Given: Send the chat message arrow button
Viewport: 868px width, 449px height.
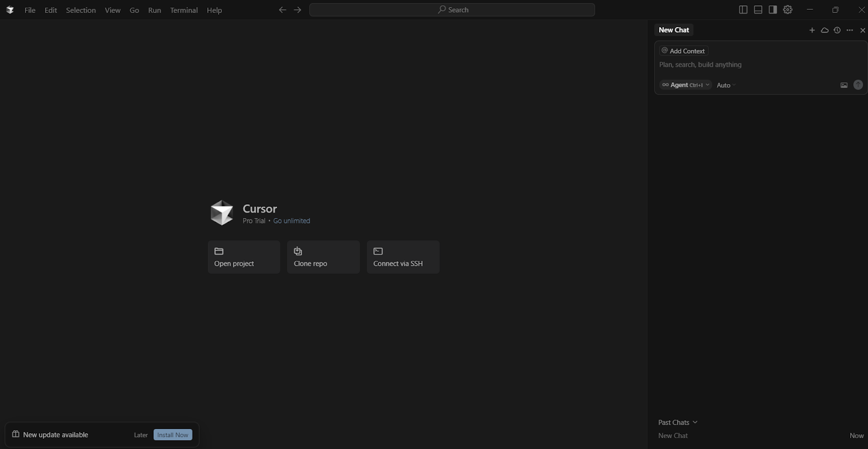Looking at the screenshot, I should (858, 85).
